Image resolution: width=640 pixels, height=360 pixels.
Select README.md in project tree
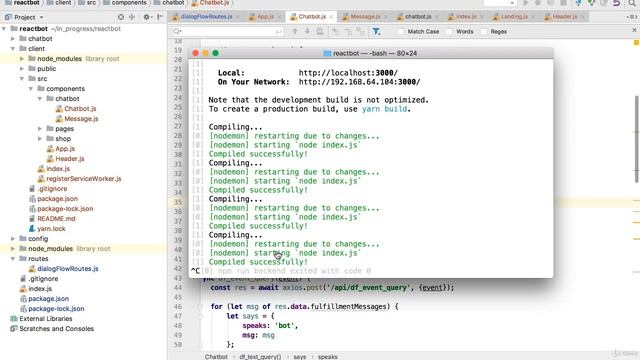click(x=56, y=219)
